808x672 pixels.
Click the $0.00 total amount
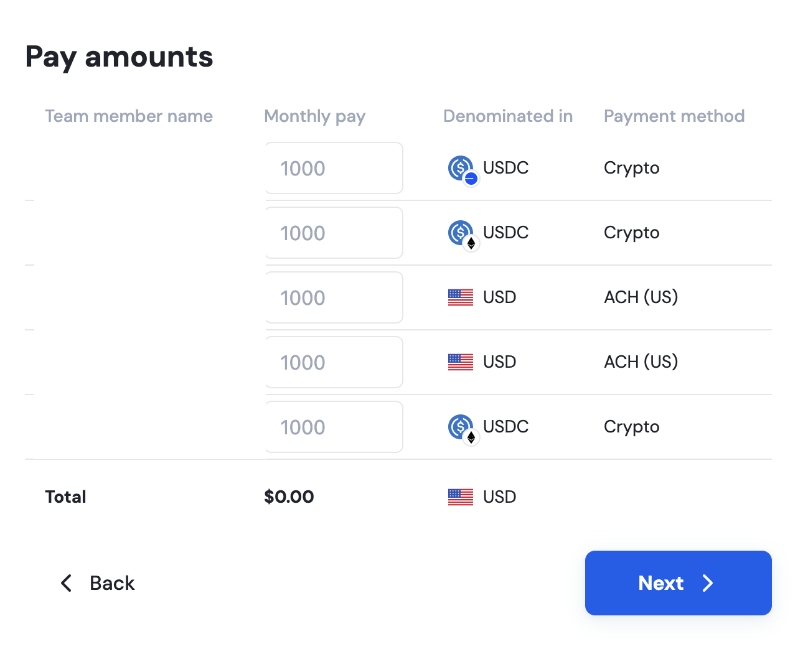tap(289, 497)
